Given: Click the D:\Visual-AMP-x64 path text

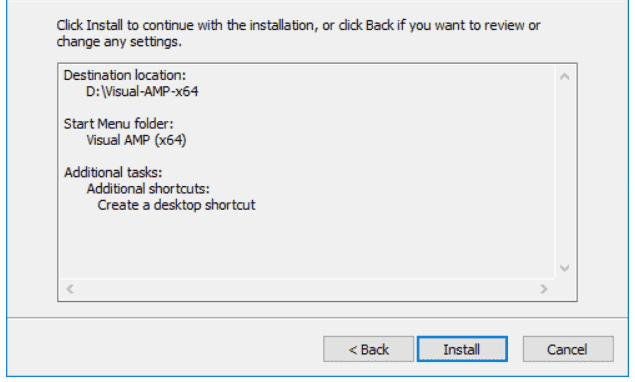Looking at the screenshot, I should 142,92.
